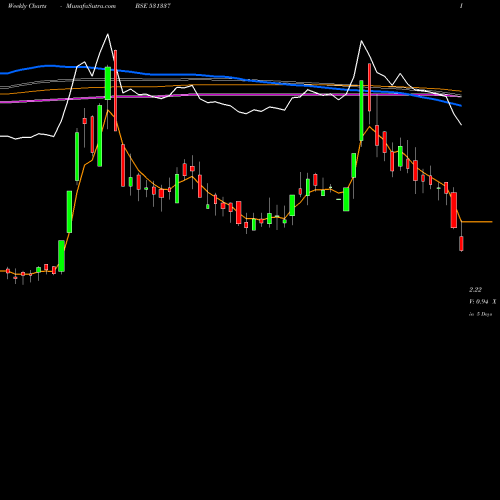Click the tall green candlestick at second peak

(361, 110)
